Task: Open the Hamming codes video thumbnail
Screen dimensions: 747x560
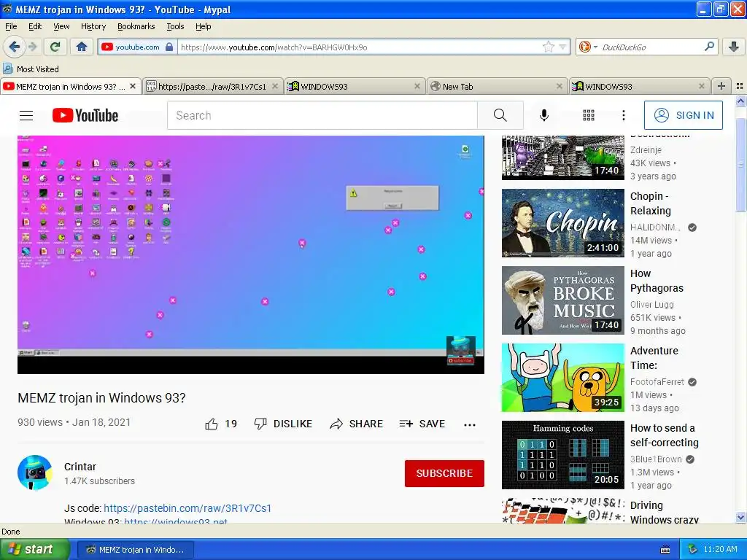Action: (562, 455)
